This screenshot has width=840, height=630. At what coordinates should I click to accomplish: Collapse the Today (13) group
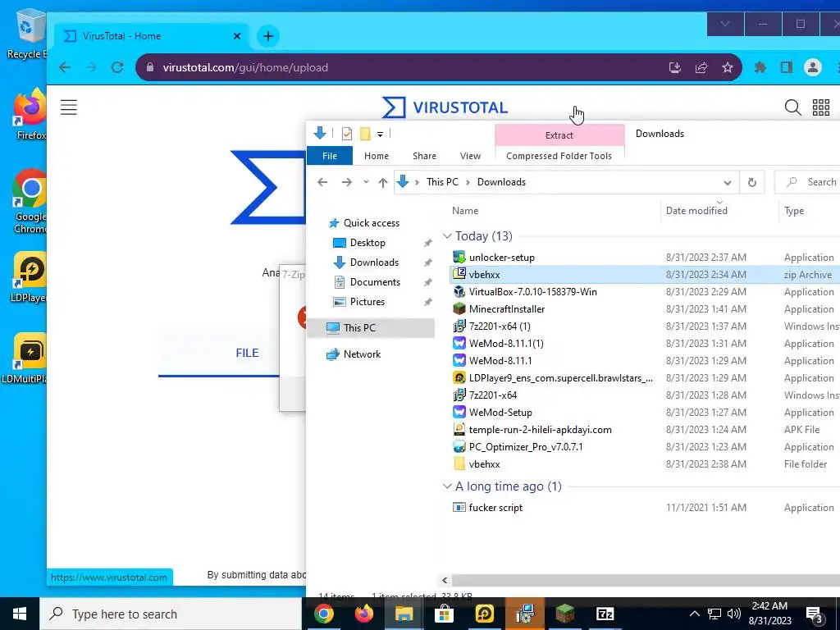click(x=447, y=236)
